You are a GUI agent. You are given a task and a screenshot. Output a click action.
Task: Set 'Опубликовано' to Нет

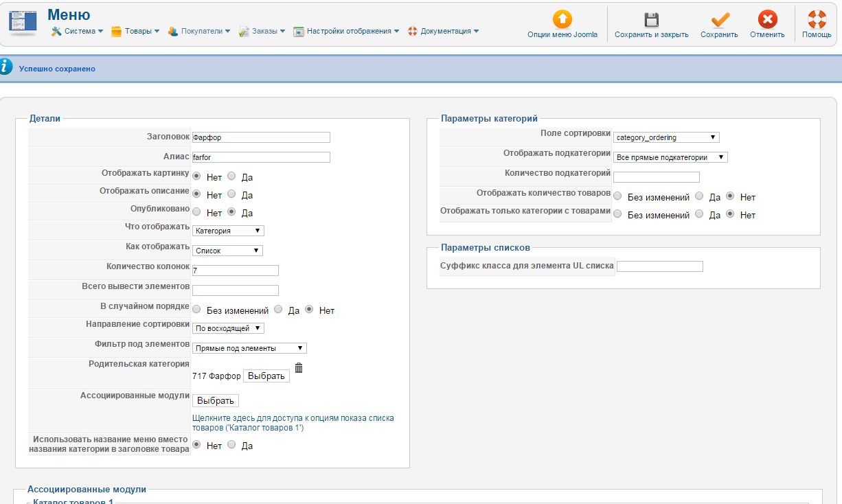(x=196, y=212)
